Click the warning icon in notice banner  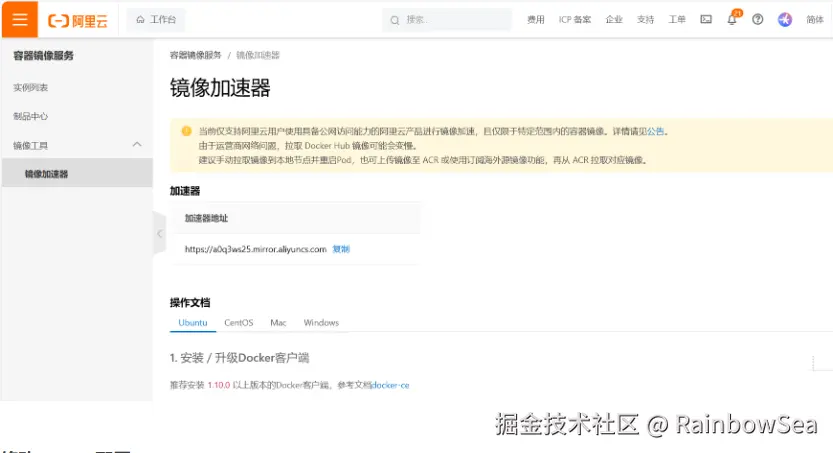(x=186, y=131)
